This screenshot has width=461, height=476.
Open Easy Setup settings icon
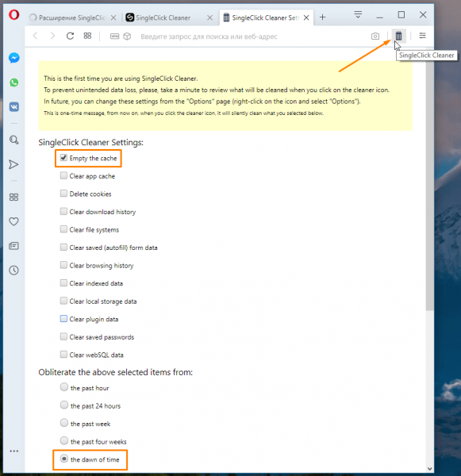coord(422,36)
